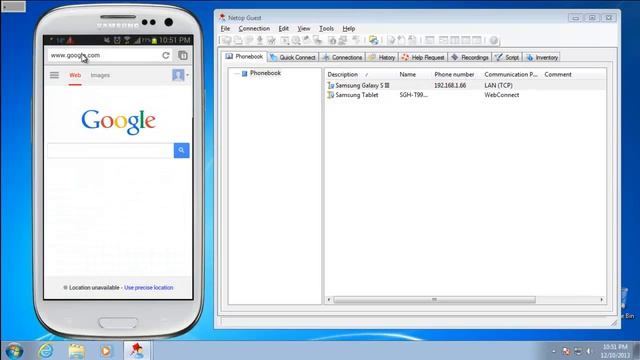This screenshot has height=360, width=640.
Task: Click the Samsung Tablet entry icon
Action: pyautogui.click(x=331, y=95)
